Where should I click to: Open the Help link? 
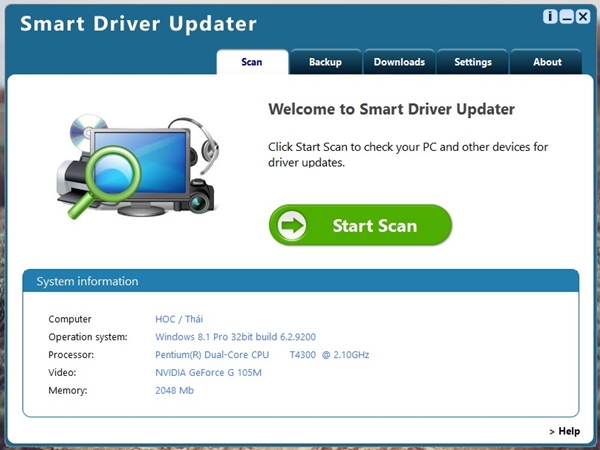[565, 431]
